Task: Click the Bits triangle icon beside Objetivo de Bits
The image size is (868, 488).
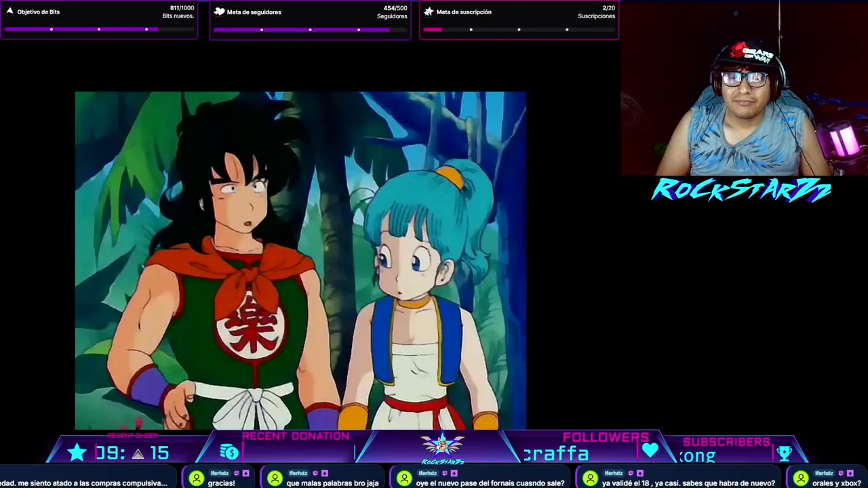Action: pos(9,12)
